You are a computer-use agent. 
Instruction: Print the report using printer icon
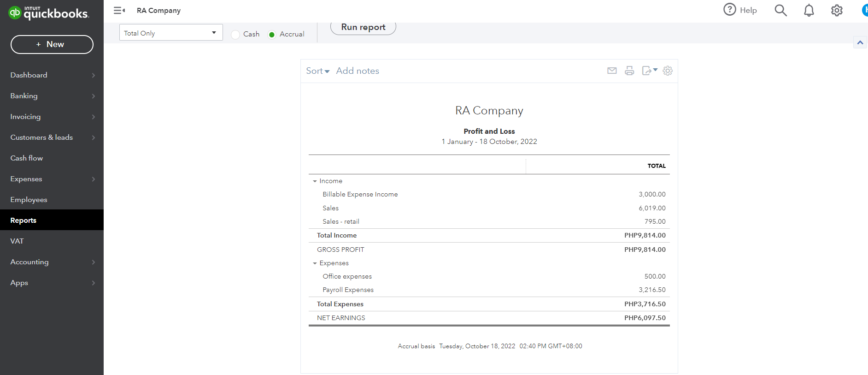click(x=629, y=71)
